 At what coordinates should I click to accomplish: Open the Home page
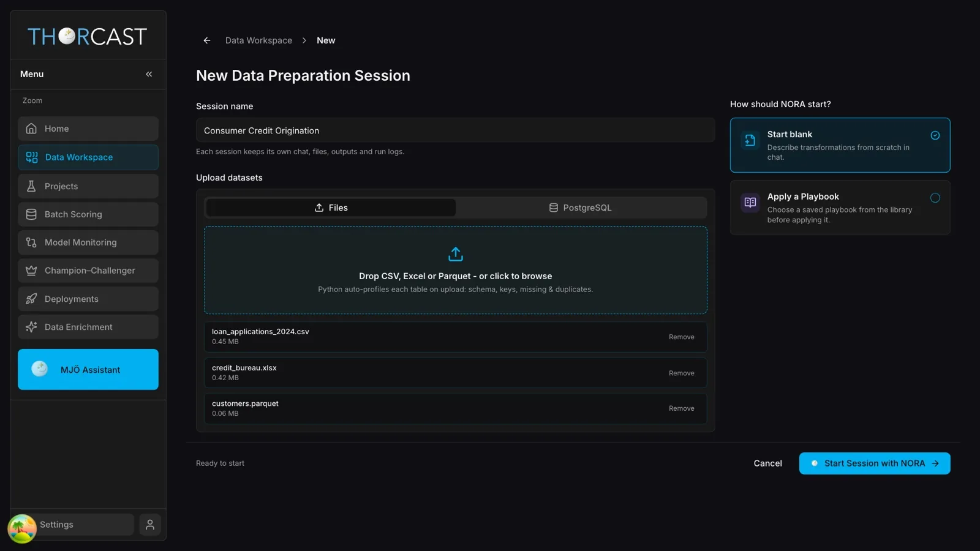click(x=88, y=129)
